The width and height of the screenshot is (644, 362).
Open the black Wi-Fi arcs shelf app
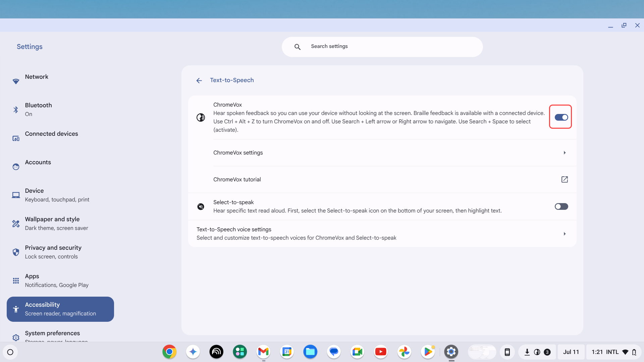coord(216,352)
